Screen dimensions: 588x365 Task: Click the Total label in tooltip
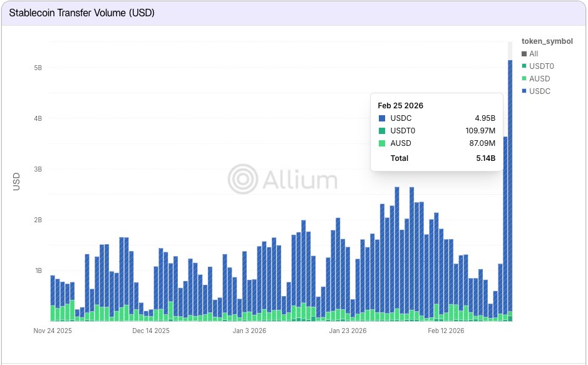(399, 158)
